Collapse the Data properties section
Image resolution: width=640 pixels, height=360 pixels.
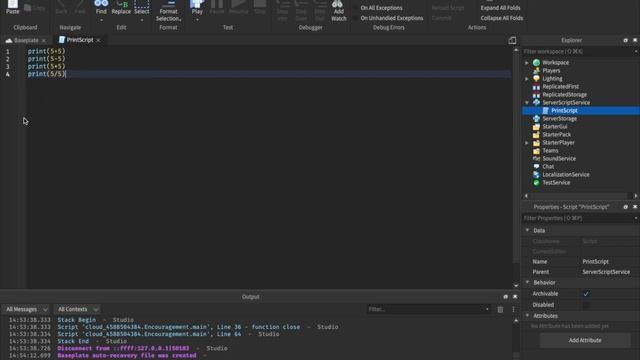[x=527, y=230]
